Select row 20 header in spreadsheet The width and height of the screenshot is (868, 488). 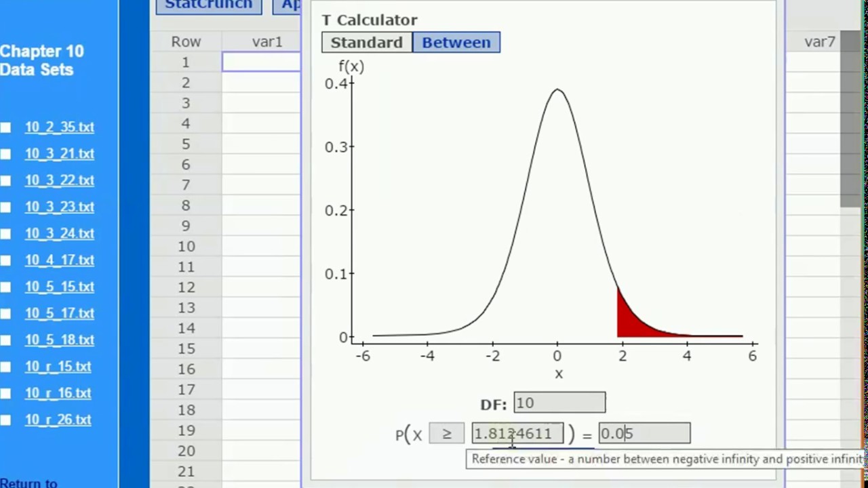pyautogui.click(x=186, y=451)
